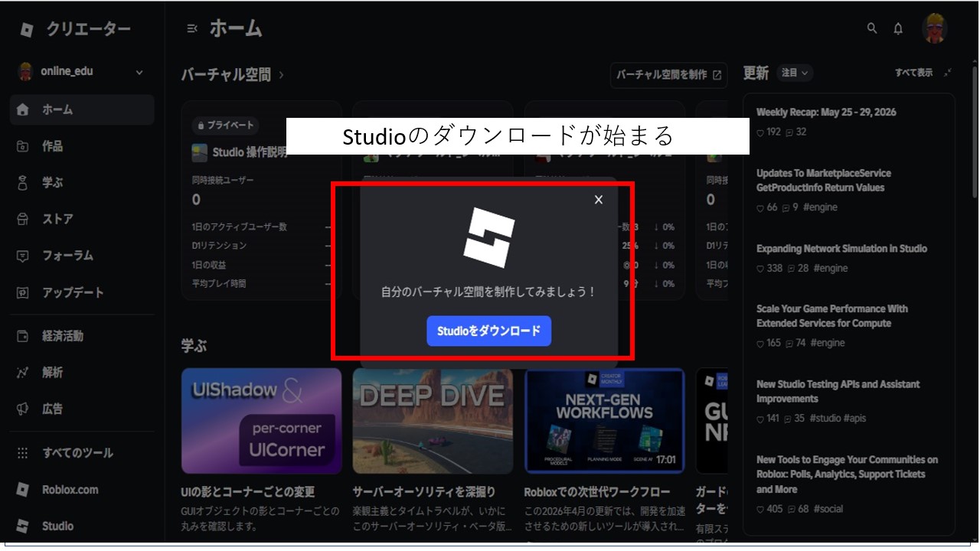This screenshot has width=980, height=551.
Task: Open the Studio 操作説明 experience card
Action: [x=262, y=199]
